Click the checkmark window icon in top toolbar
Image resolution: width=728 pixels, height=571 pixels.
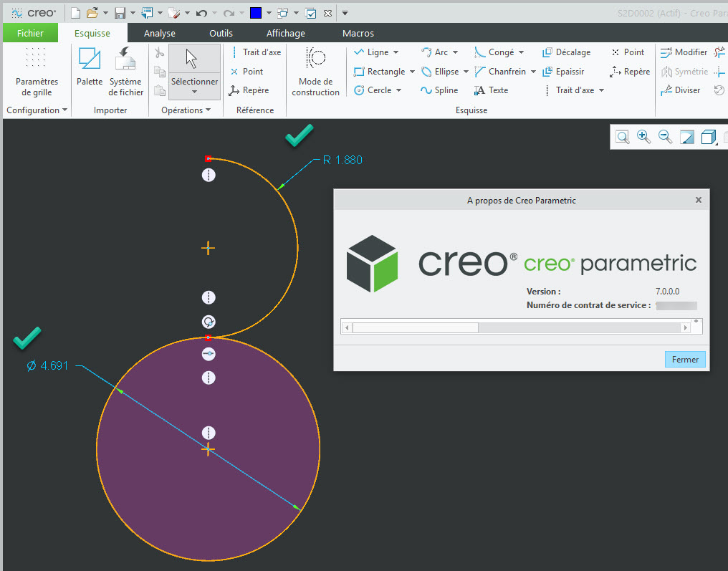click(311, 13)
